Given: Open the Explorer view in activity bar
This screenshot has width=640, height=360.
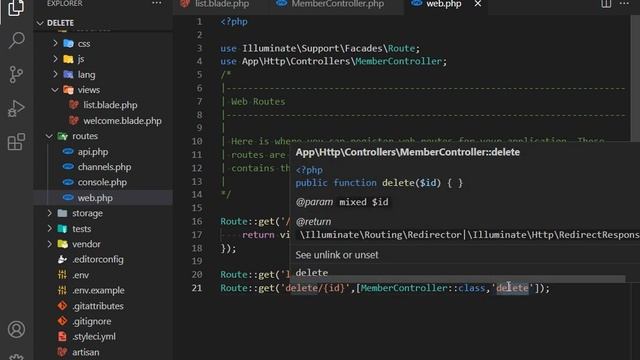Looking at the screenshot, I should 16,8.
